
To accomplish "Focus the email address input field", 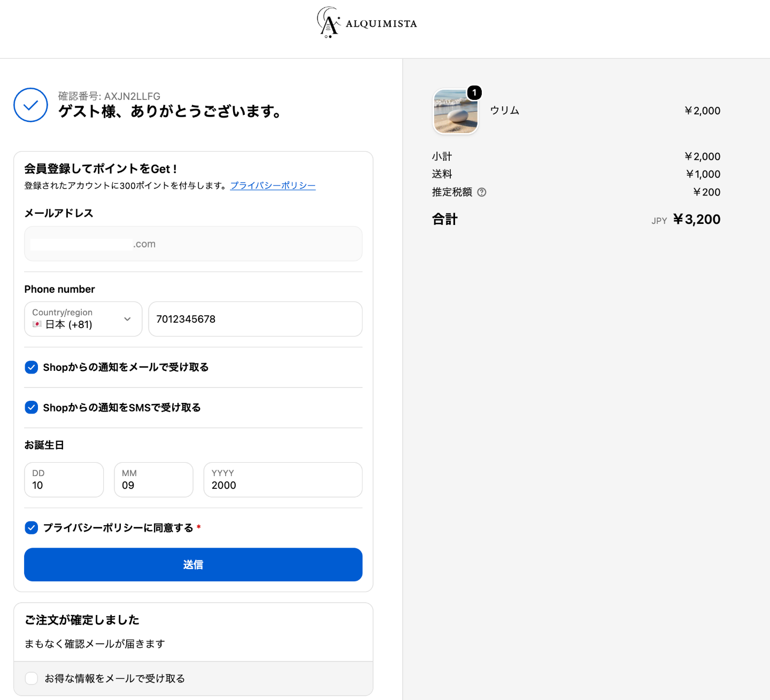I will click(193, 244).
